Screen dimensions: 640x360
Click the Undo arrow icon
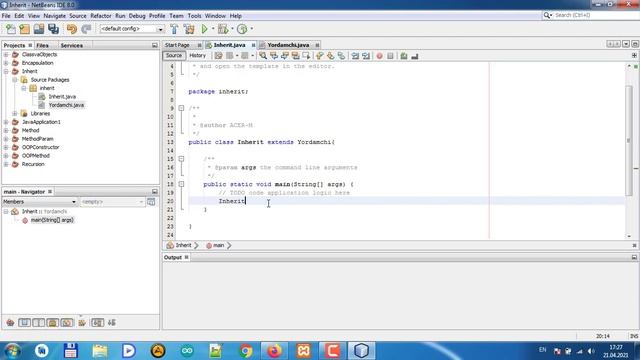pyautogui.click(x=72, y=29)
